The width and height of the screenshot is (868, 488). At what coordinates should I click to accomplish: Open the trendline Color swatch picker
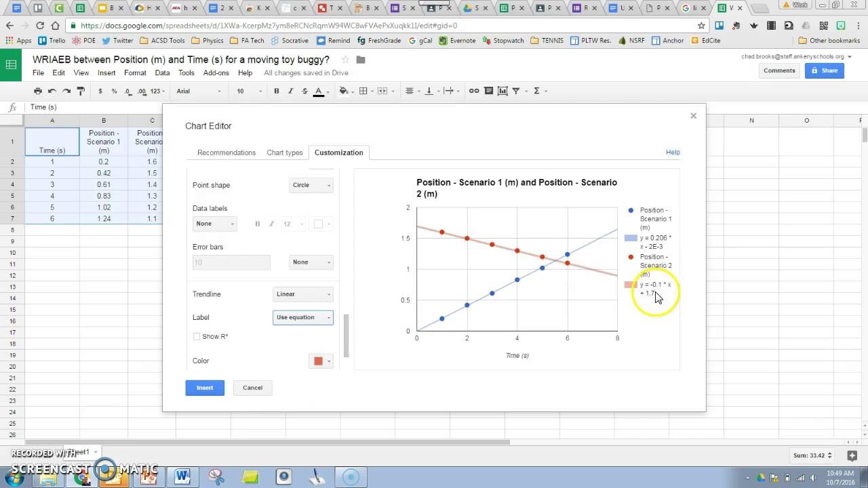point(321,361)
